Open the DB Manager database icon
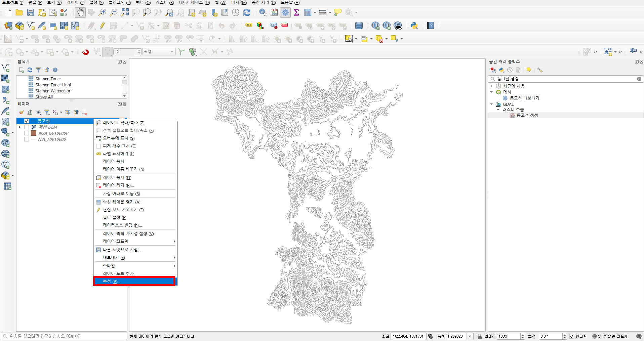 359,26
